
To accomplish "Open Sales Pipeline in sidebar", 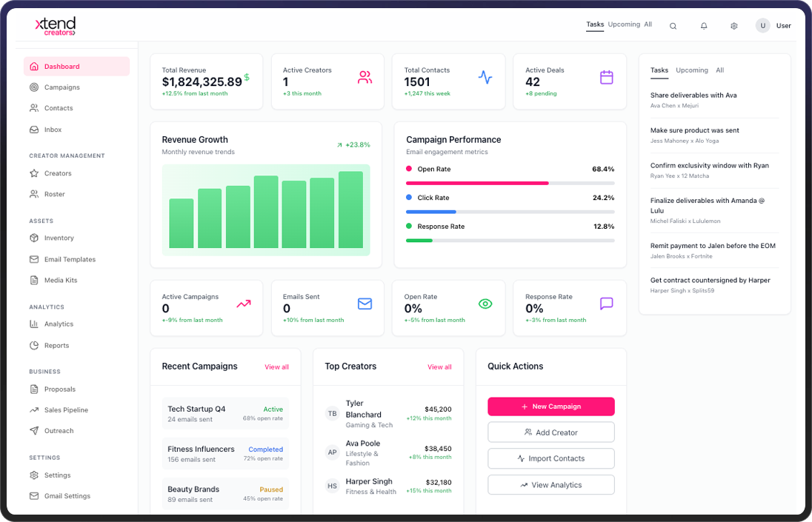I will (x=66, y=409).
